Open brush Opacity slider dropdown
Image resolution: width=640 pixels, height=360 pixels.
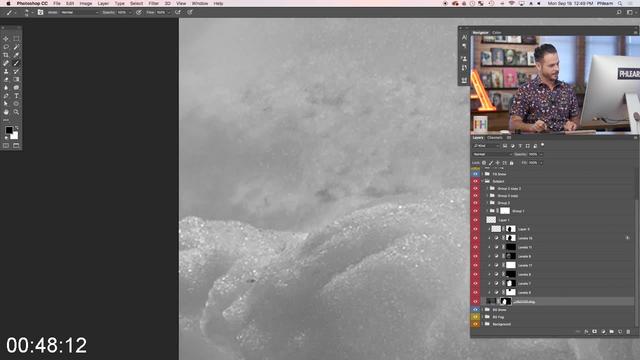[x=129, y=13]
